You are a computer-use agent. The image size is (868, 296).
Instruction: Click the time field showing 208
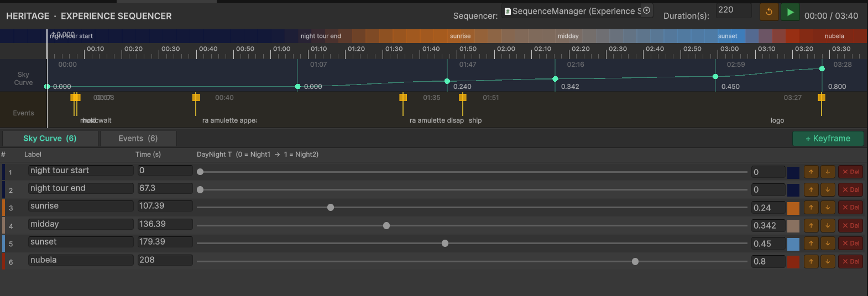coord(165,260)
